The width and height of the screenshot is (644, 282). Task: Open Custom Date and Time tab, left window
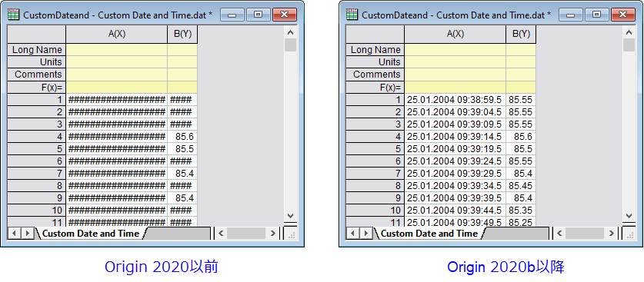(91, 234)
